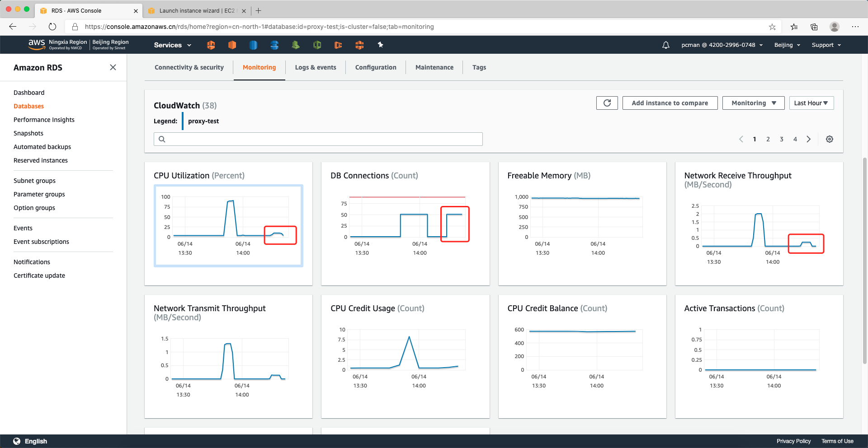The height and width of the screenshot is (448, 868).
Task: Click the notifications bell icon
Action: (665, 45)
